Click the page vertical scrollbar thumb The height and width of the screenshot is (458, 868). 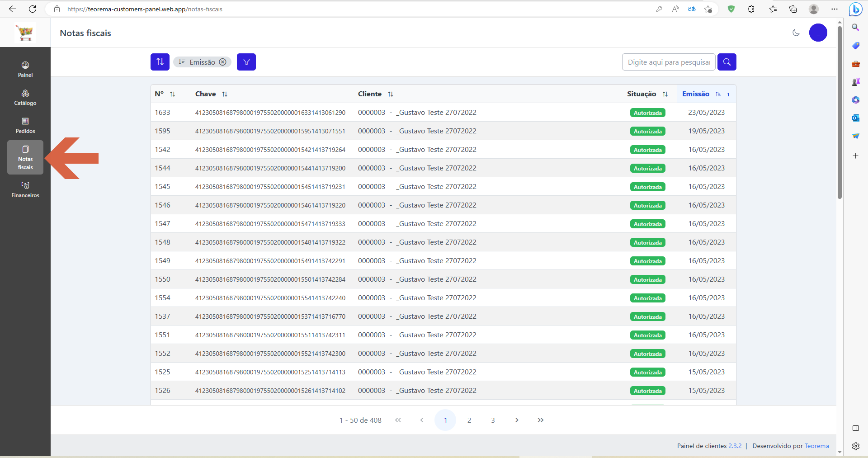[840, 112]
